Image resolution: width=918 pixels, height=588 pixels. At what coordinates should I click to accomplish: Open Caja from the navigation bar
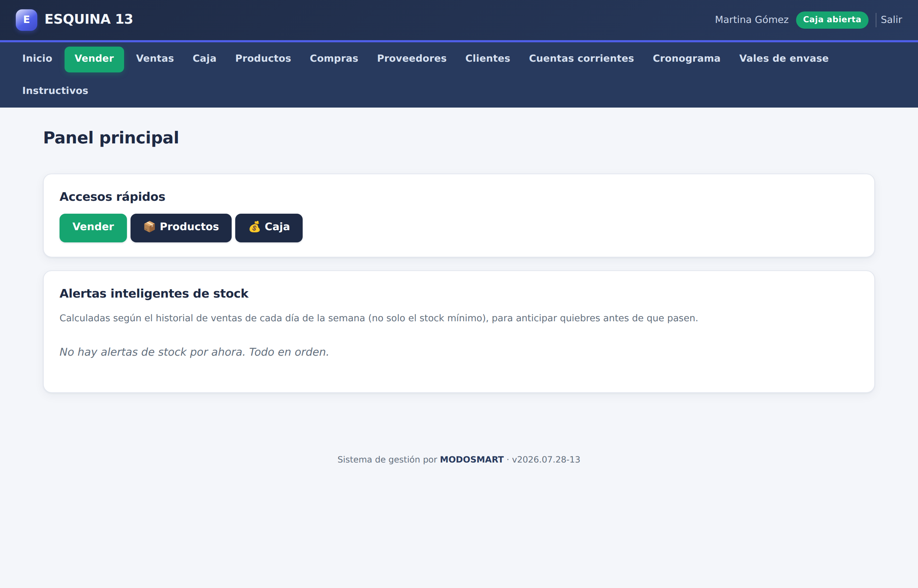(x=204, y=58)
